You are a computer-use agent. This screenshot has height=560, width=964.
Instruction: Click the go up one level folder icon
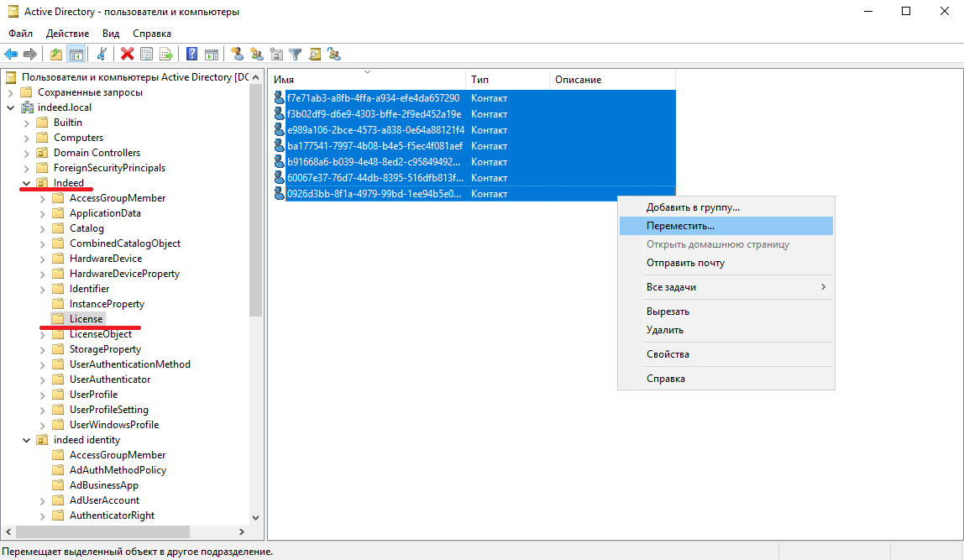(x=56, y=55)
